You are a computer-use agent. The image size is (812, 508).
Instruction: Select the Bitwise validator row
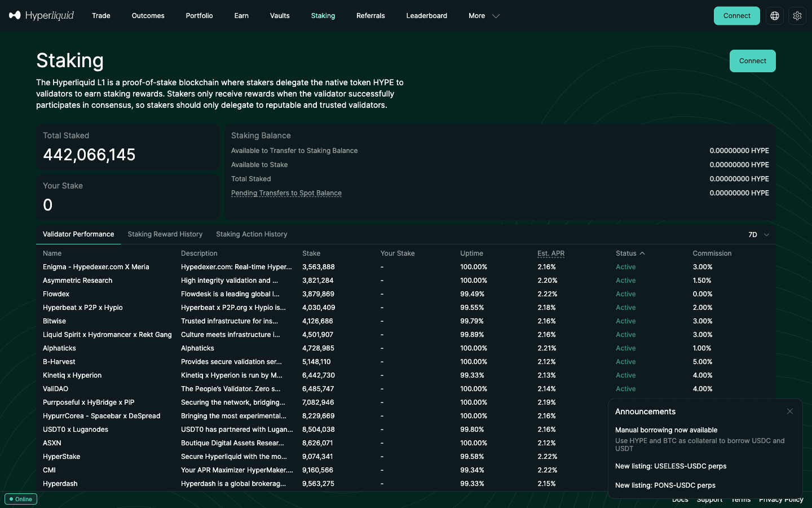click(x=406, y=321)
